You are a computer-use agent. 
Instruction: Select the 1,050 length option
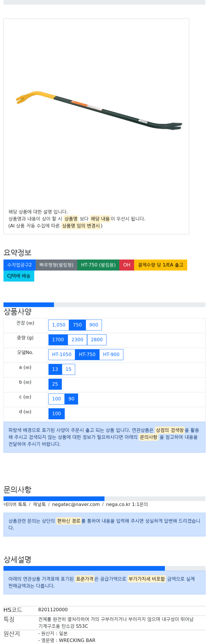pos(59,325)
